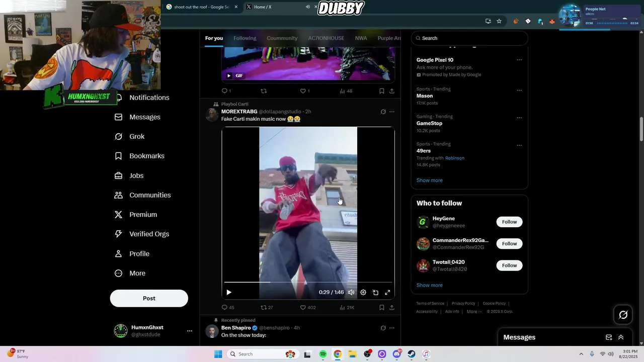Image resolution: width=644 pixels, height=362 pixels.
Task: Follow Twotall_0420
Action: tap(509, 265)
